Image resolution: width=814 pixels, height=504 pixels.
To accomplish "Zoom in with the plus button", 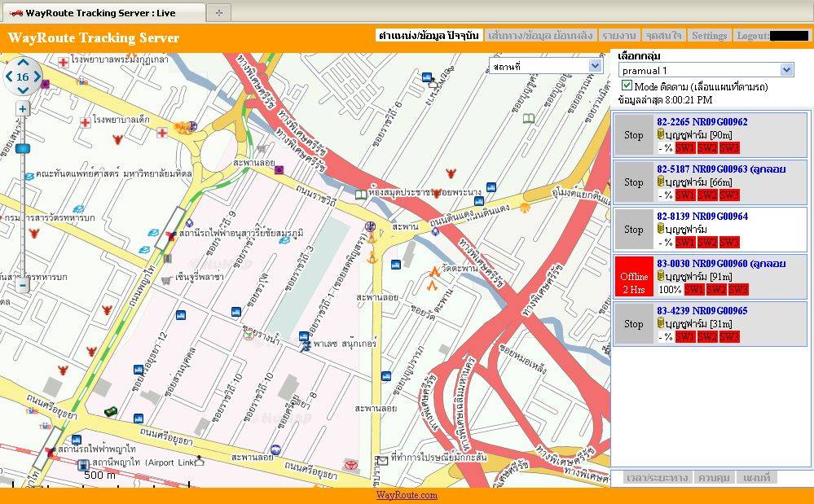I will (x=23, y=108).
